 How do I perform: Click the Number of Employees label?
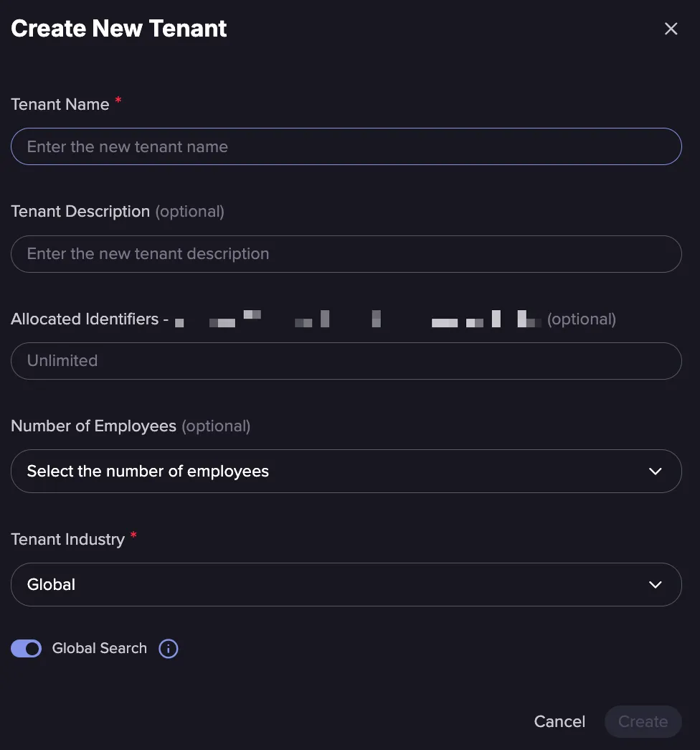pos(94,426)
